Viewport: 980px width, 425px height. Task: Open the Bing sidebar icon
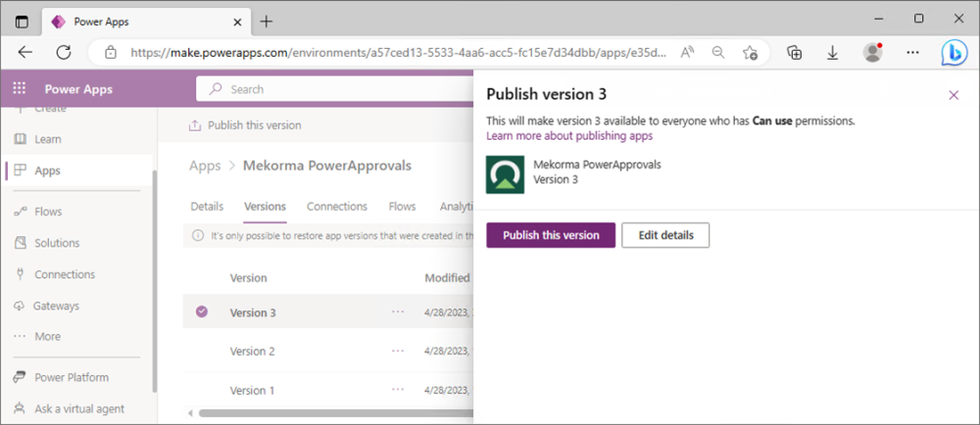point(955,53)
